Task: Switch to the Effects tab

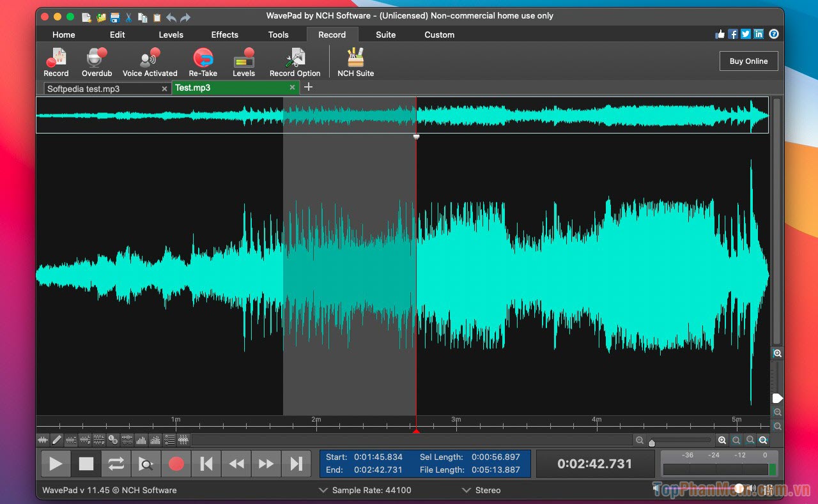Action: tap(225, 34)
